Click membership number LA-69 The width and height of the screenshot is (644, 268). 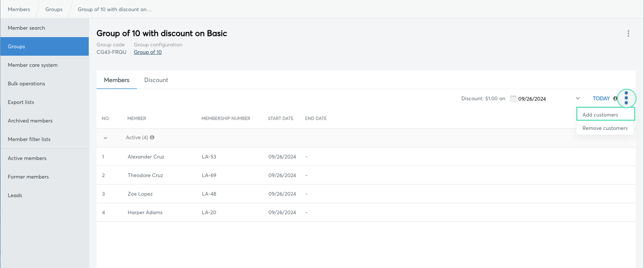coord(209,175)
